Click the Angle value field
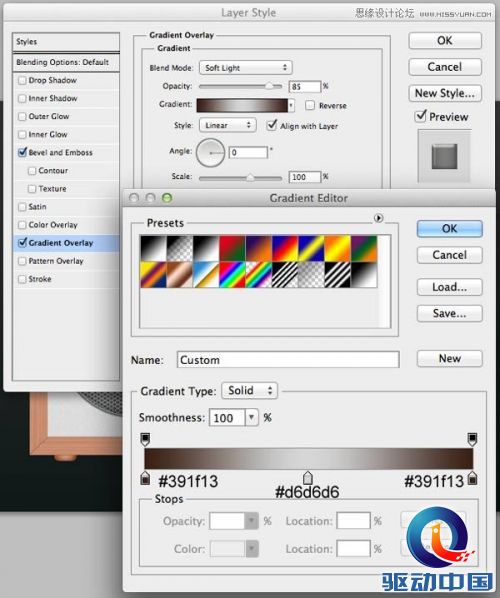The height and width of the screenshot is (598, 500). (248, 153)
